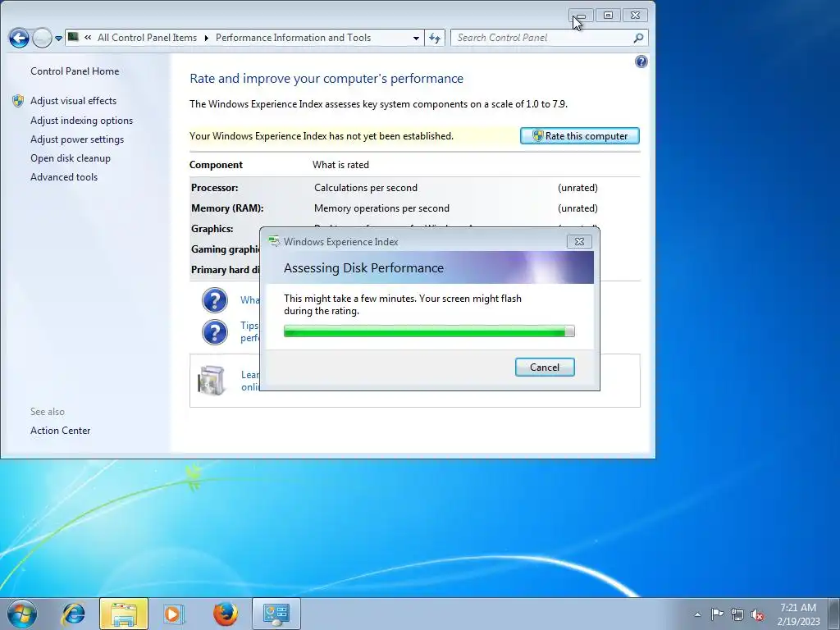This screenshot has height=630, width=840.
Task: Cancel the Windows Experience Index assessment
Action: tap(545, 367)
